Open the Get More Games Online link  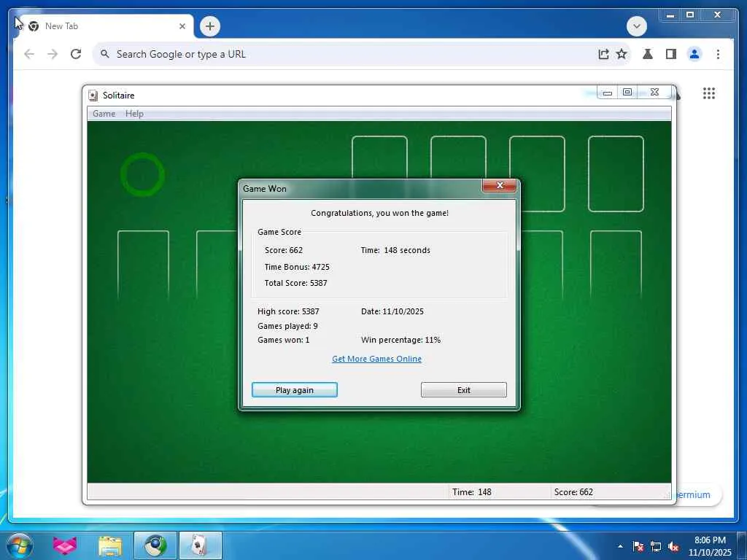[x=377, y=359]
